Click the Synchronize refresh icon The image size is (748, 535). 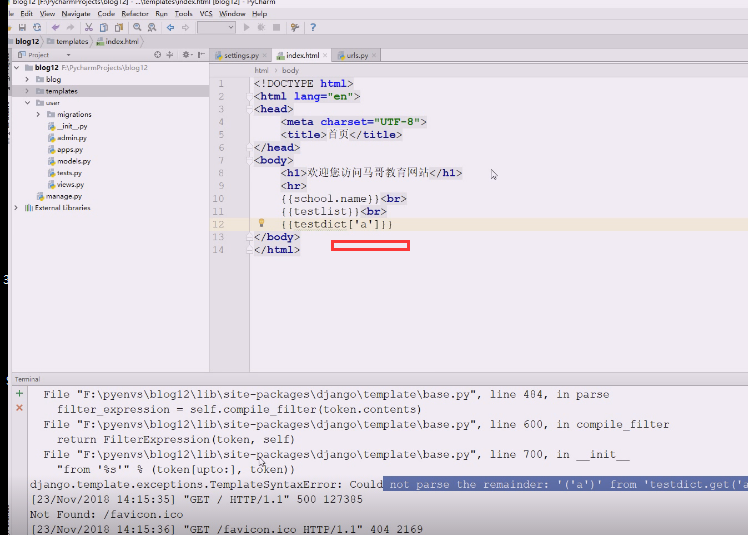coord(37,28)
